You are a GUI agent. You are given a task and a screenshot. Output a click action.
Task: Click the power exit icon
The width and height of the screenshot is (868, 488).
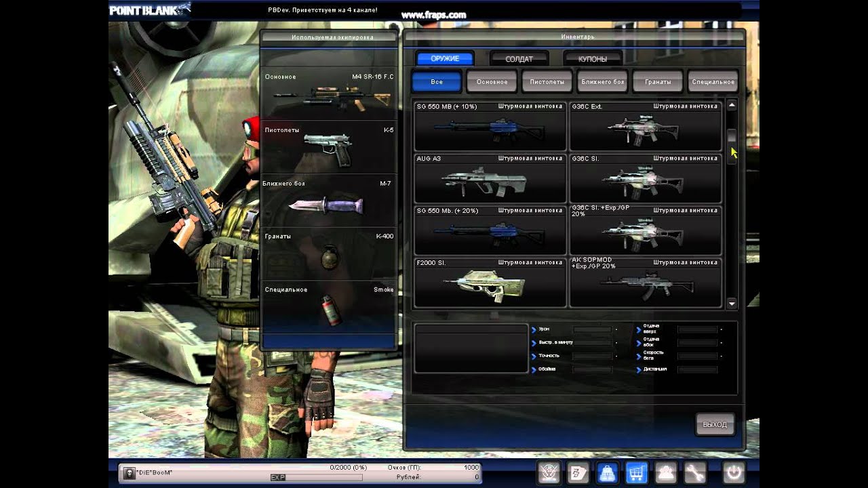point(734,472)
